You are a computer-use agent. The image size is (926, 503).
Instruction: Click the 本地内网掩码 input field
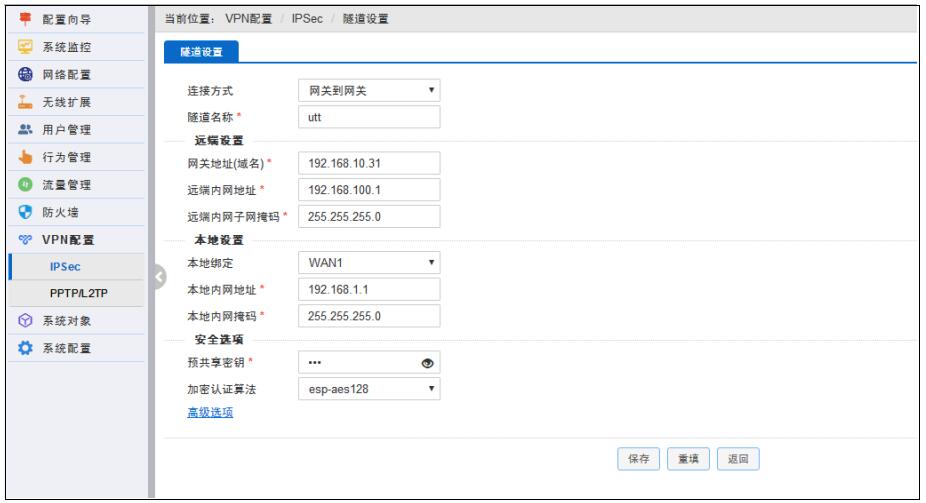pos(369,316)
